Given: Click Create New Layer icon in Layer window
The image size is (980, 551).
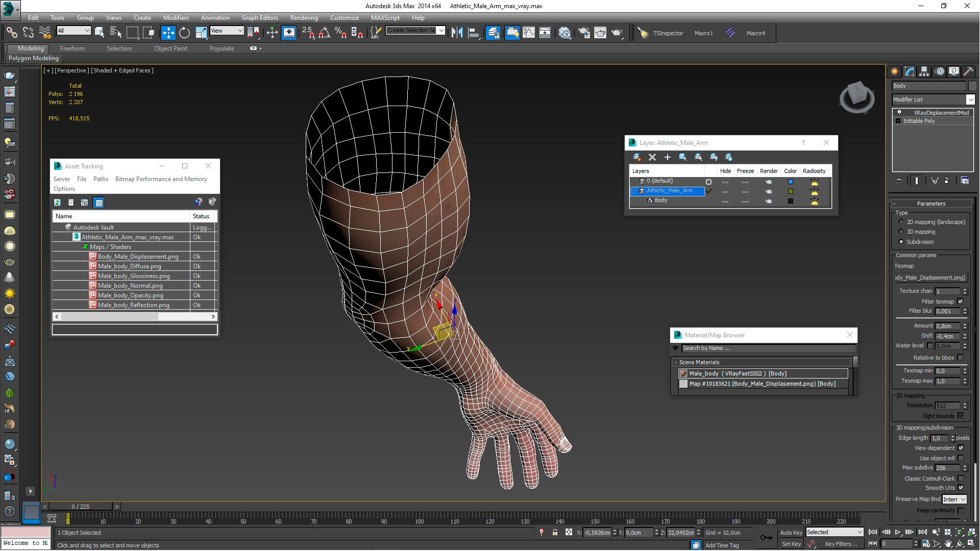Looking at the screenshot, I should click(x=636, y=157).
